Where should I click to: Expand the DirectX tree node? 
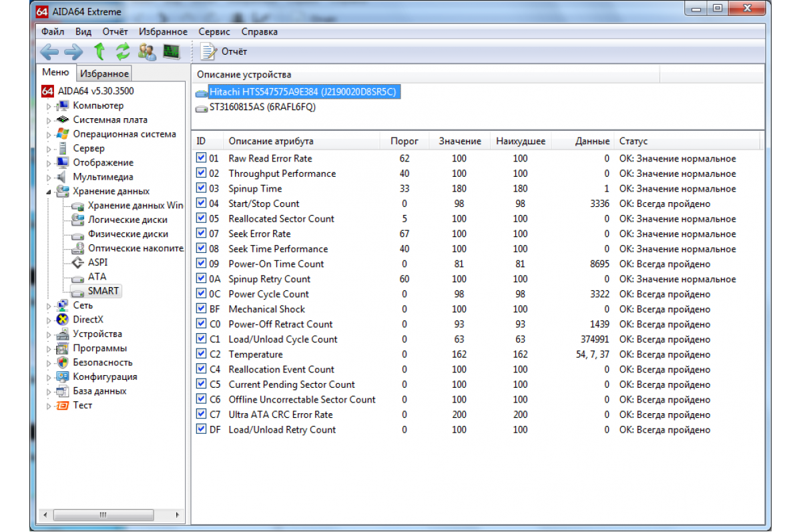click(48, 320)
